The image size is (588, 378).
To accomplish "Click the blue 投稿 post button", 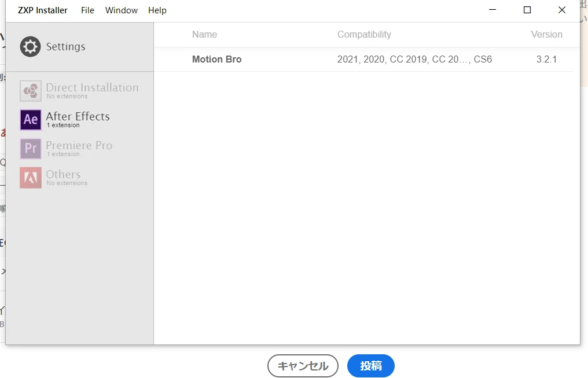I will pyautogui.click(x=371, y=366).
